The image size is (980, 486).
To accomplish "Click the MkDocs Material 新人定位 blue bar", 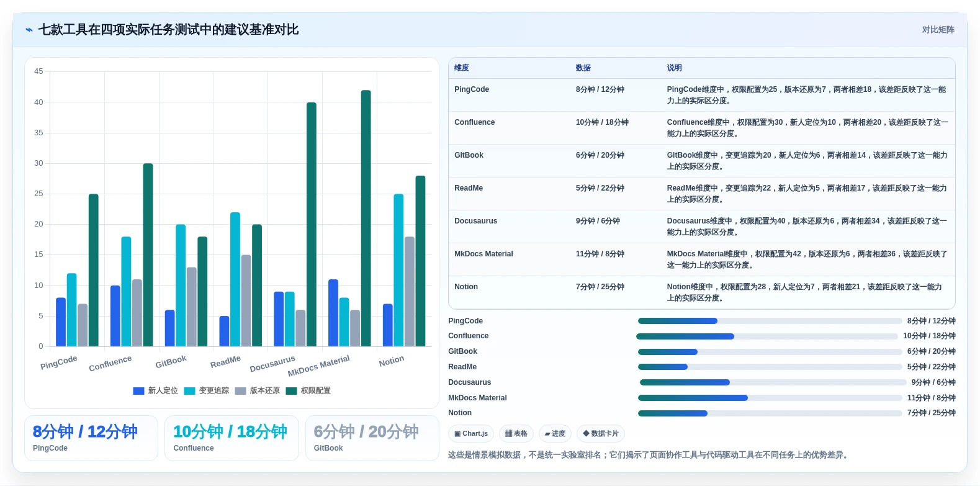I will pos(333,313).
